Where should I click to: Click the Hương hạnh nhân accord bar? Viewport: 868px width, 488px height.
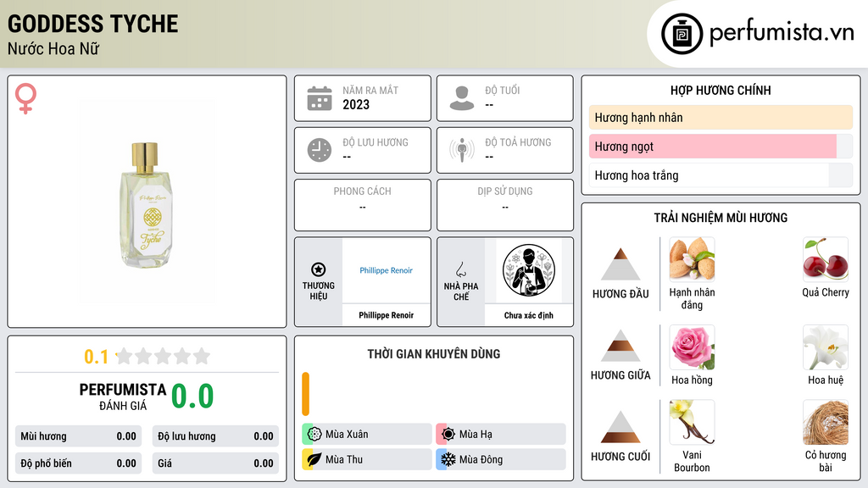[721, 117]
